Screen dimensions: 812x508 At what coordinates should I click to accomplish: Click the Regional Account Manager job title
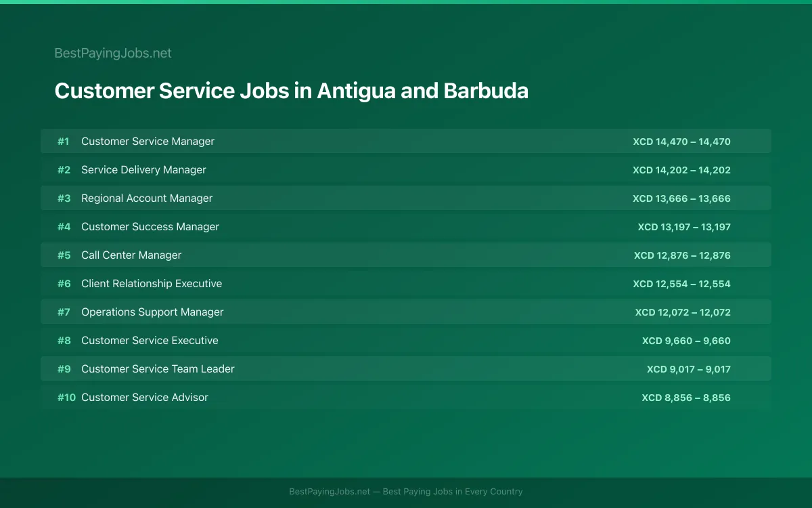(x=147, y=198)
